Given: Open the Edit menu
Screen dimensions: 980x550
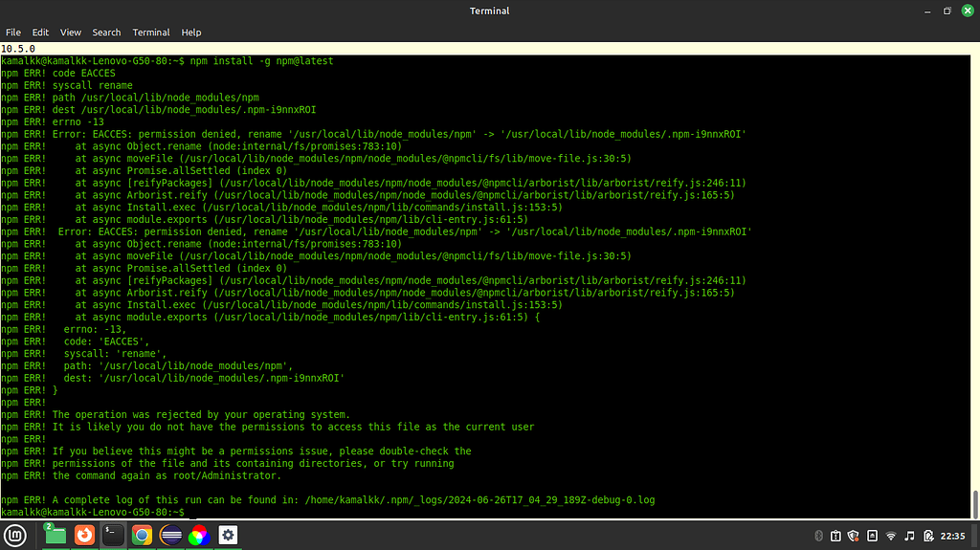Looking at the screenshot, I should tap(40, 33).
